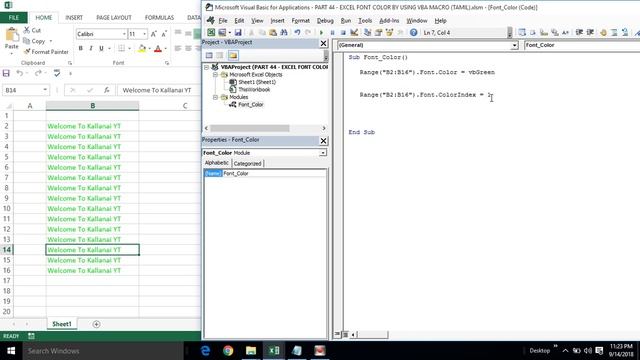The image size is (640, 360).
Task: Click the Paste icon in VBA toolbar
Action: (x=273, y=33)
